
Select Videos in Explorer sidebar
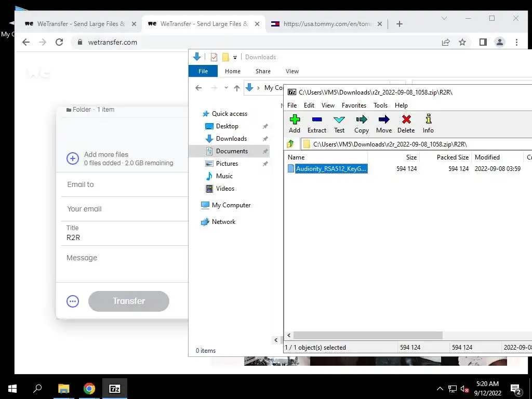point(225,189)
